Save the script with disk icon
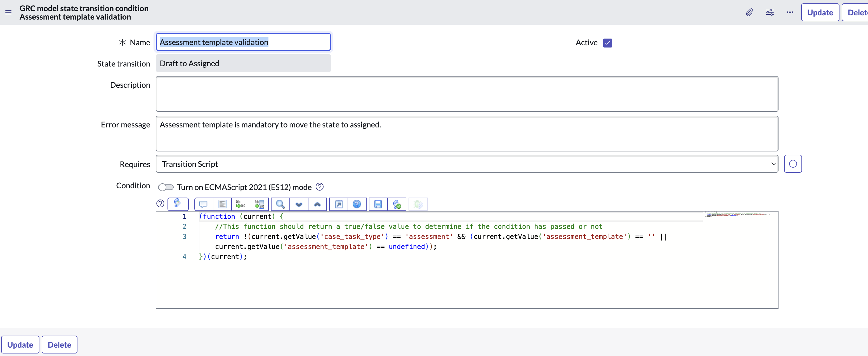 coord(378,204)
